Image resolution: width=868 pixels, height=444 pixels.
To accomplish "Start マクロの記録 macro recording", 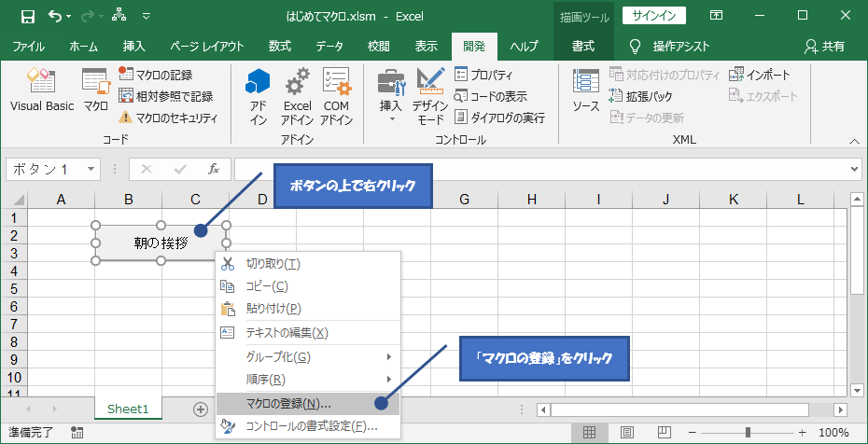I will point(156,75).
